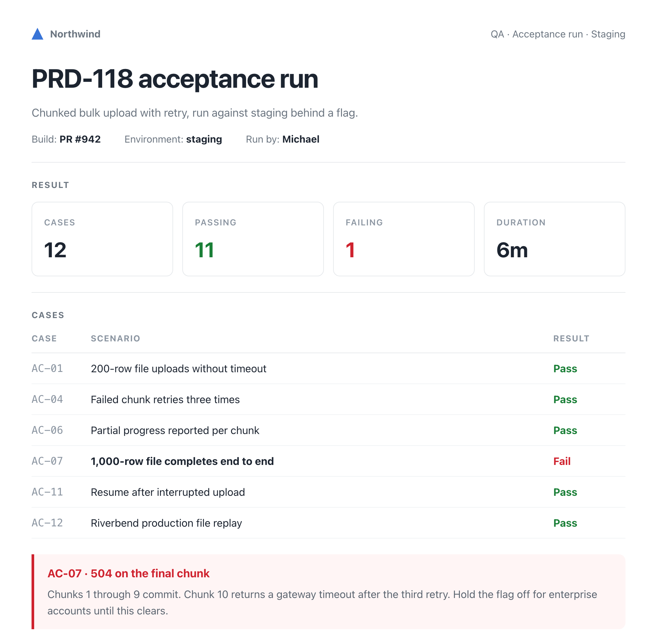This screenshot has width=657, height=644.
Task: Open AC-06 partial progress row
Action: point(328,430)
